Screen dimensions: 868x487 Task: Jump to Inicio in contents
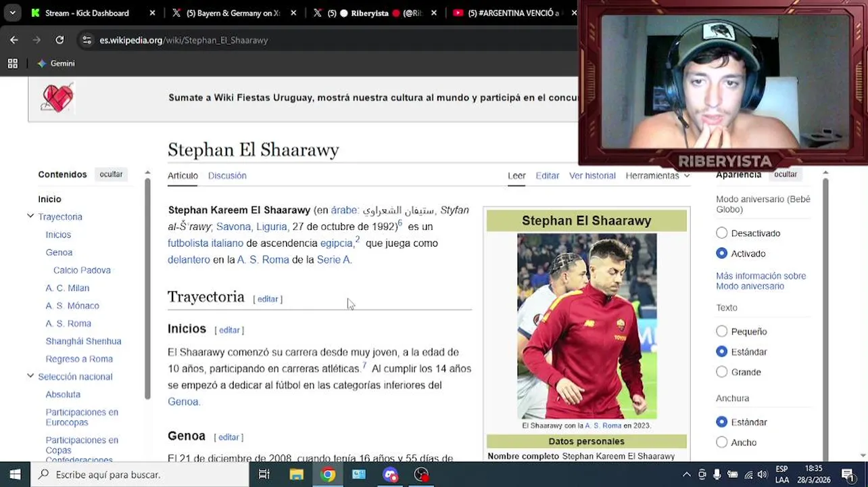tap(49, 199)
